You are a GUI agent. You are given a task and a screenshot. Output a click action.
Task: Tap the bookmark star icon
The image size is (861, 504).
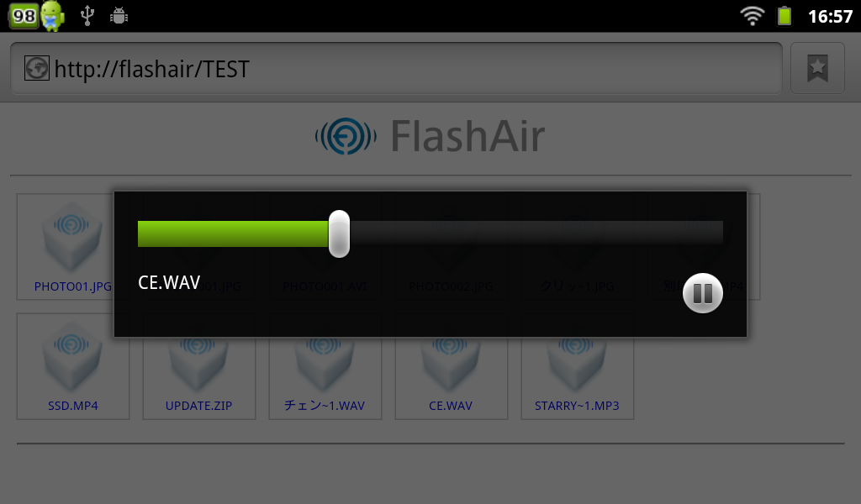817,68
